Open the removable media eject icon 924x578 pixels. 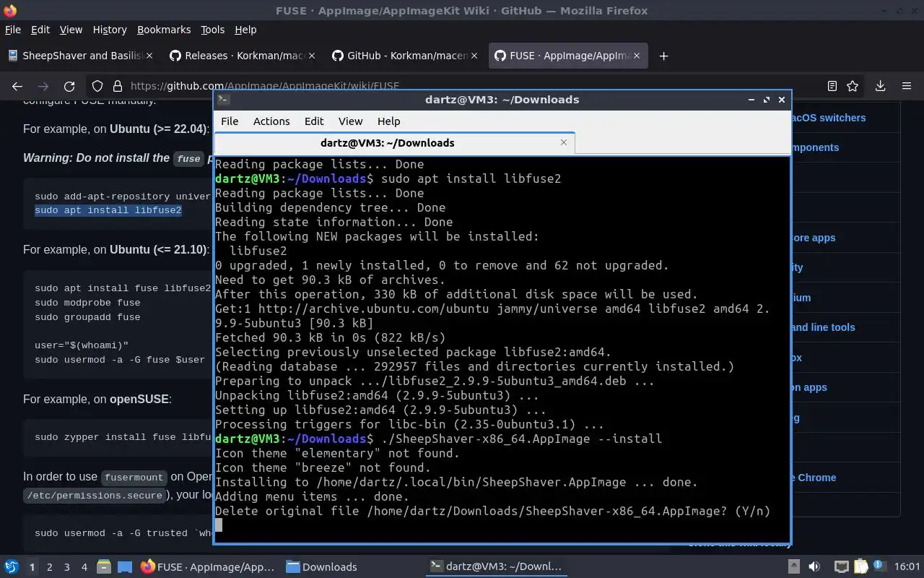tap(793, 567)
